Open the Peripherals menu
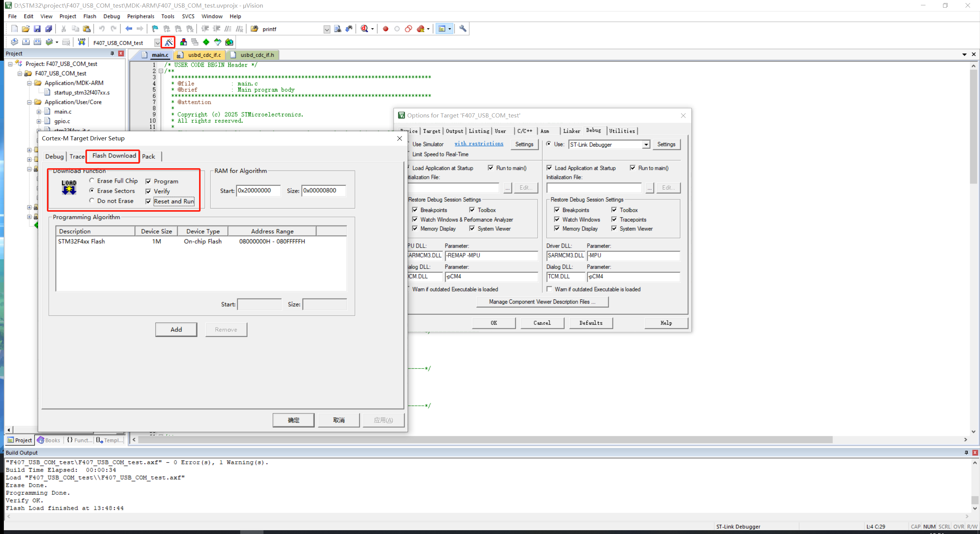 click(140, 16)
